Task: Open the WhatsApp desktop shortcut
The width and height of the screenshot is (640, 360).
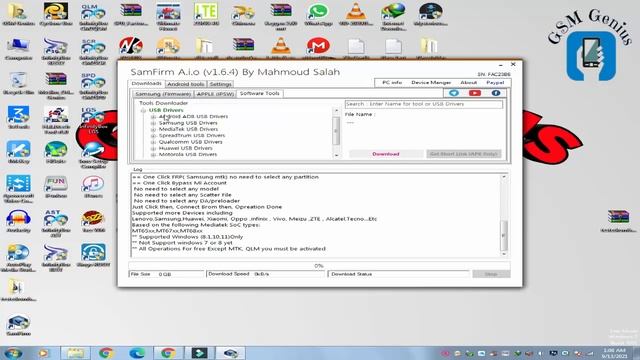Action: [x=318, y=14]
